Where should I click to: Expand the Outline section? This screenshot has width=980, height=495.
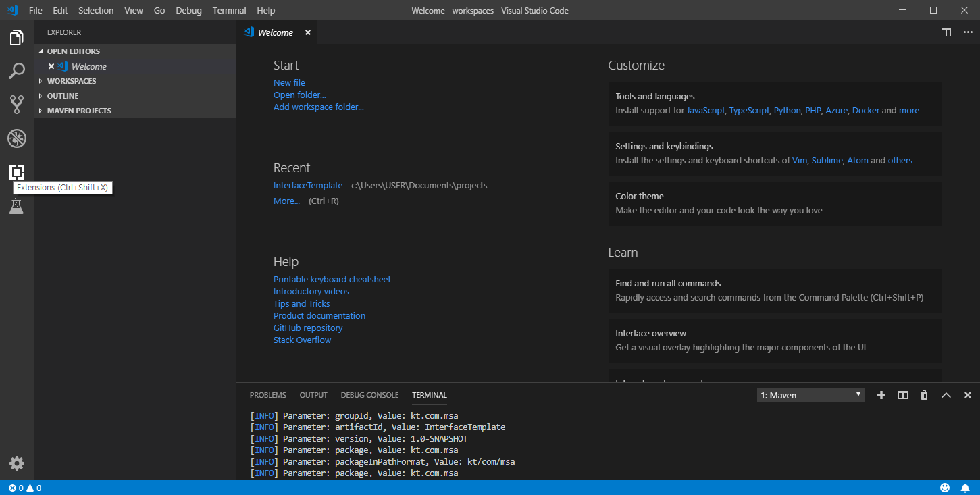coord(135,96)
